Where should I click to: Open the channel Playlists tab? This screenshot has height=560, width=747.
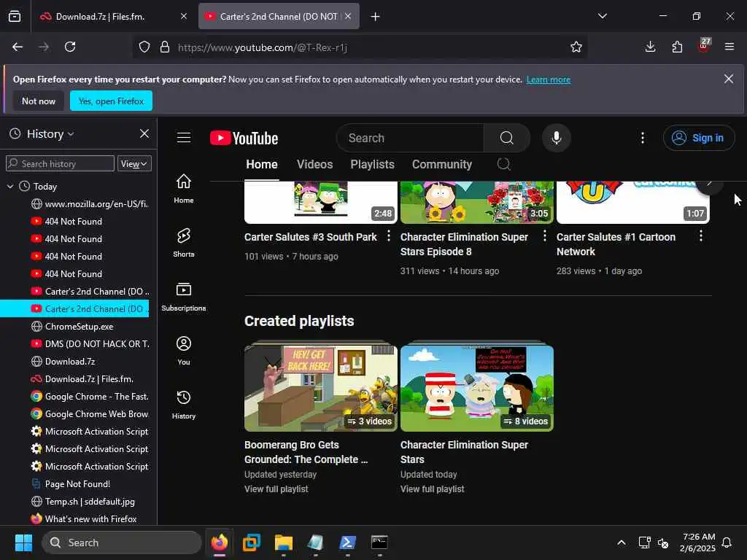(373, 164)
